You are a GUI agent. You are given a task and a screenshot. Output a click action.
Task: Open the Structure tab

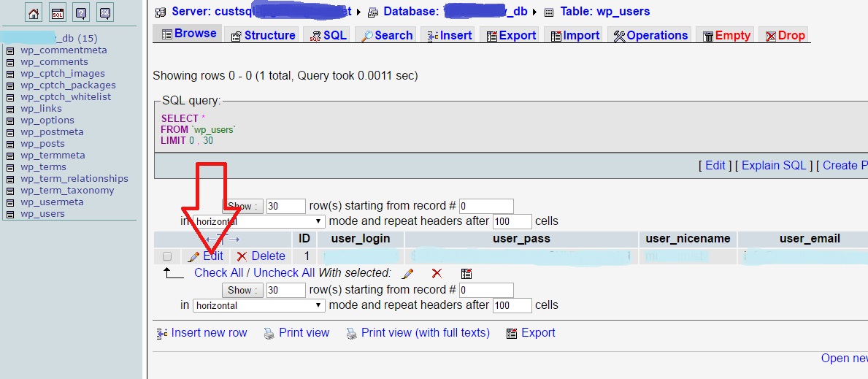point(263,36)
